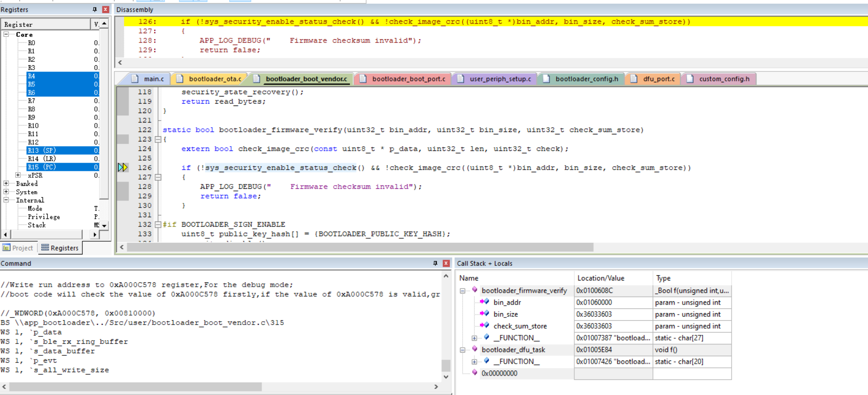
Task: Click the current execution arrow at line 126
Action: (123, 167)
